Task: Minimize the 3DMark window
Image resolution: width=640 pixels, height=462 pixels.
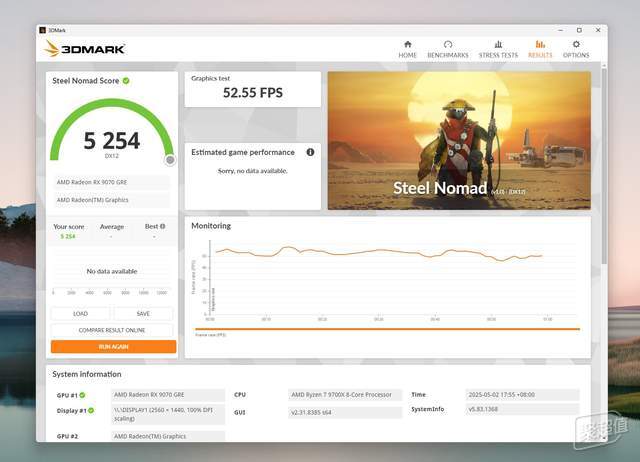Action: point(560,30)
